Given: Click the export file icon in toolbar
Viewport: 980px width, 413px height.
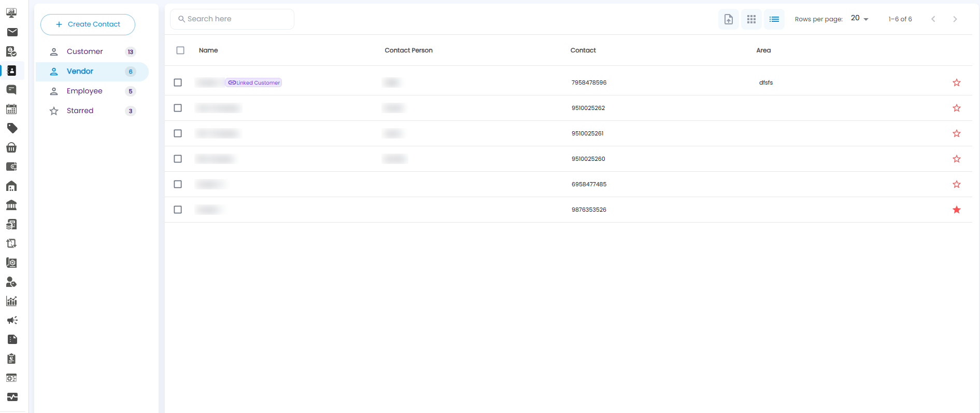Looking at the screenshot, I should 729,19.
